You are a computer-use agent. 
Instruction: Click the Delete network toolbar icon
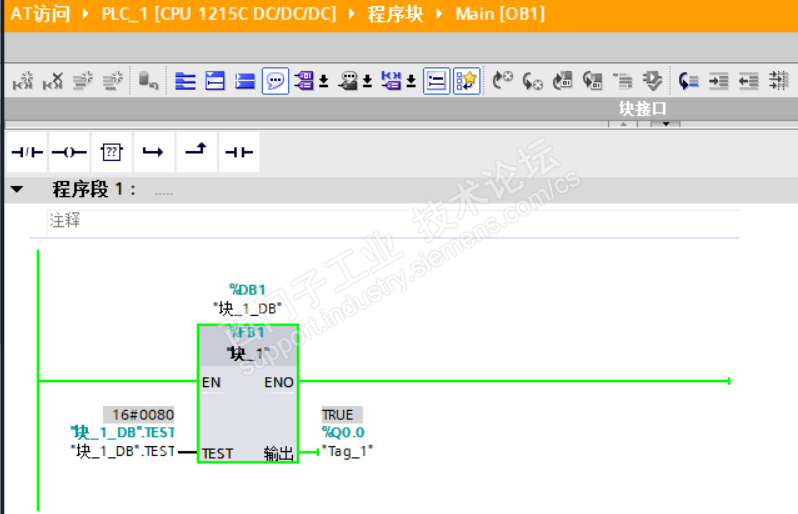pyautogui.click(x=53, y=81)
